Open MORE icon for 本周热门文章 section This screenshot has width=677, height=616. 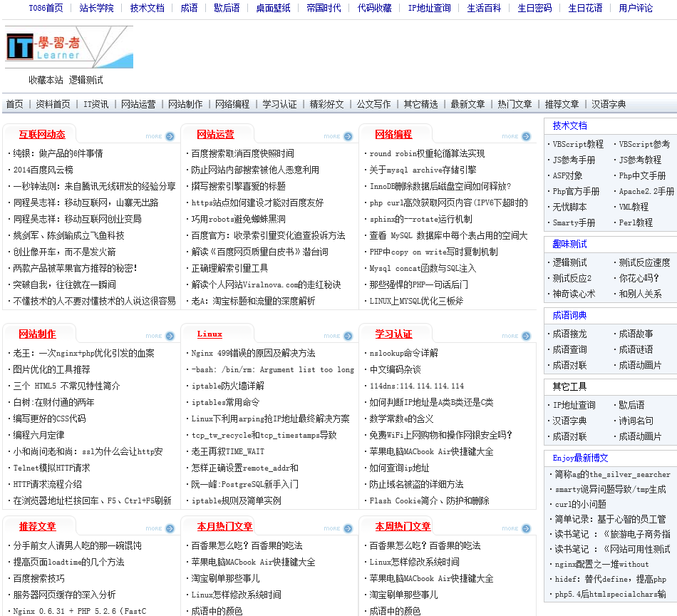(517, 529)
